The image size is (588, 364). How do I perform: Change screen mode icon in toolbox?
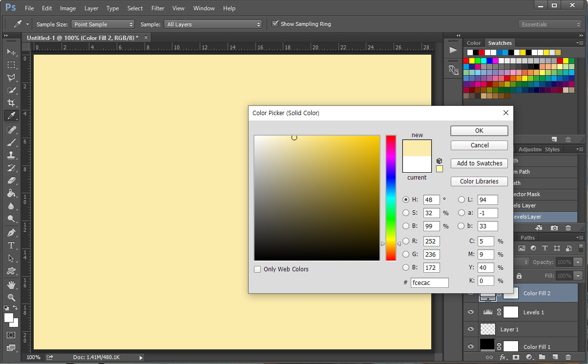tap(11, 348)
